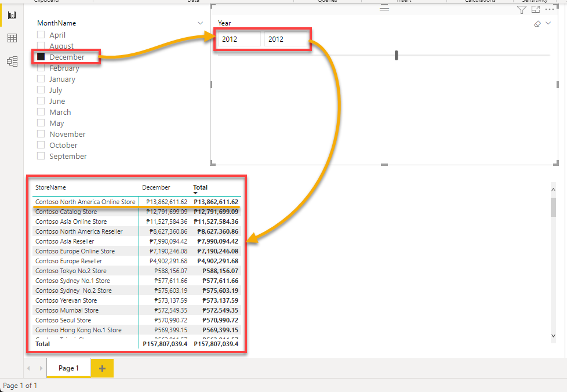Add a new page with plus button

(x=102, y=368)
